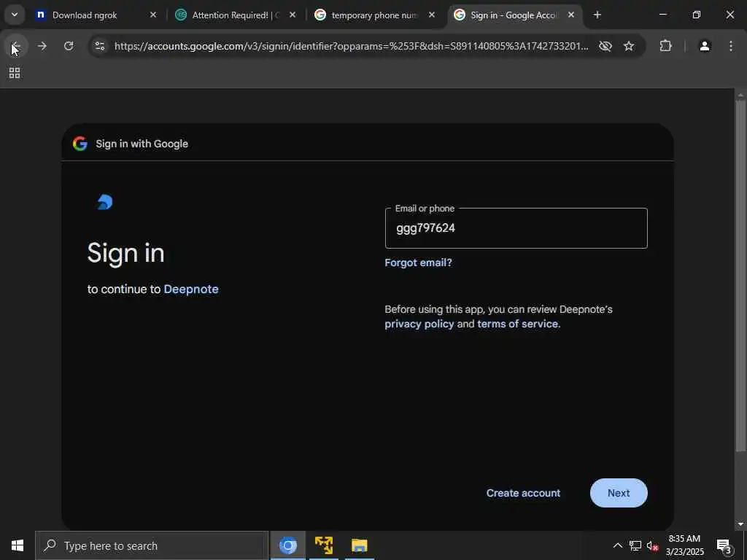Click the Email or phone field
The image size is (747, 560).
click(x=516, y=228)
